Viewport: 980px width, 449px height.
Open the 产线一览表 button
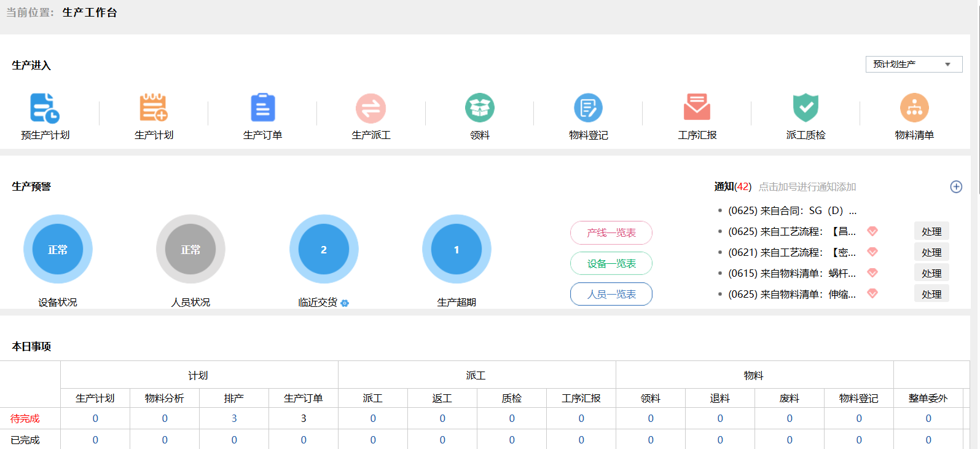(611, 232)
